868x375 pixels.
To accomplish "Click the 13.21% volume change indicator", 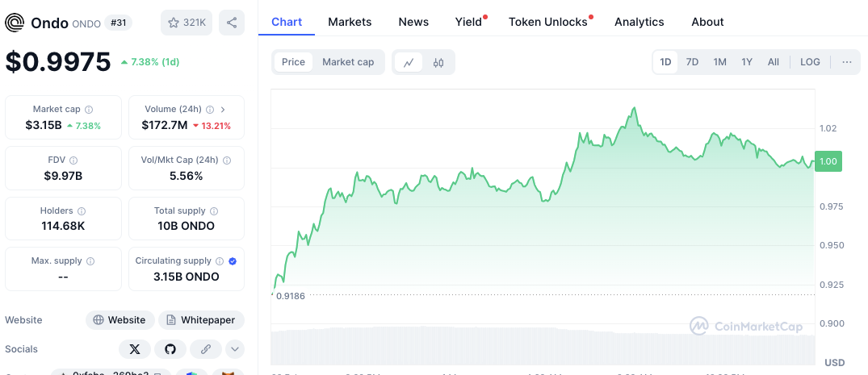I will point(212,126).
